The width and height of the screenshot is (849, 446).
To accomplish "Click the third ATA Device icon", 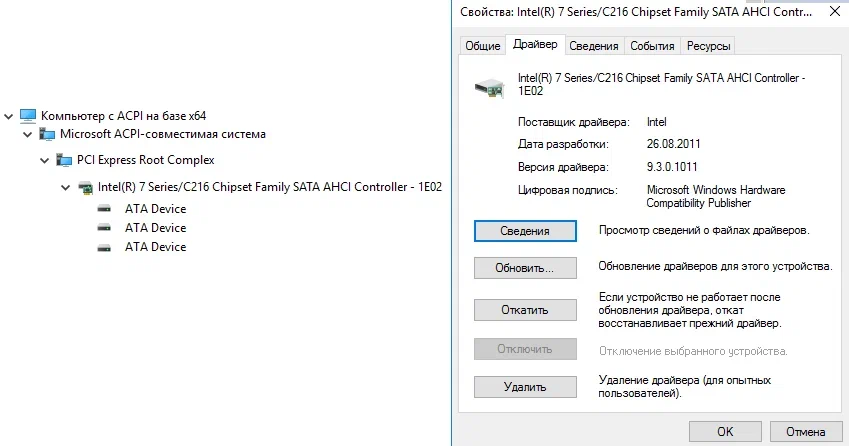I will 104,247.
